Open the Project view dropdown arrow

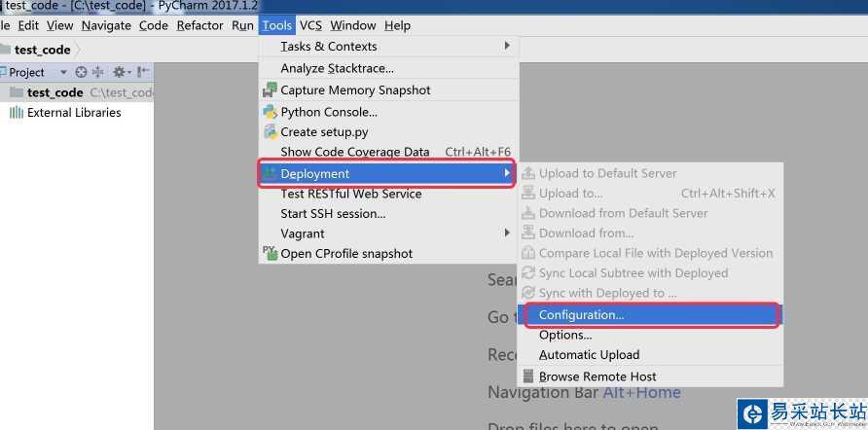(x=64, y=73)
